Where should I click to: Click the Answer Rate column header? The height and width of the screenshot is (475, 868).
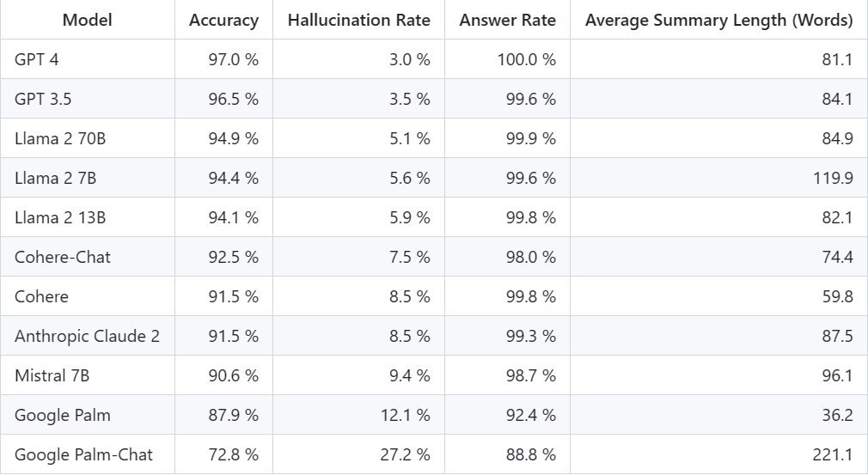[x=507, y=20]
